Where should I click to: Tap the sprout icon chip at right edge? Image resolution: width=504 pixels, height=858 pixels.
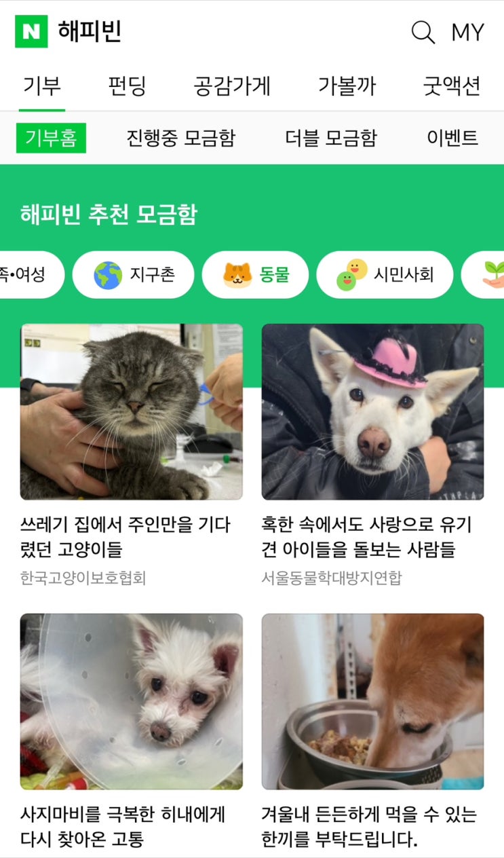click(x=483, y=275)
